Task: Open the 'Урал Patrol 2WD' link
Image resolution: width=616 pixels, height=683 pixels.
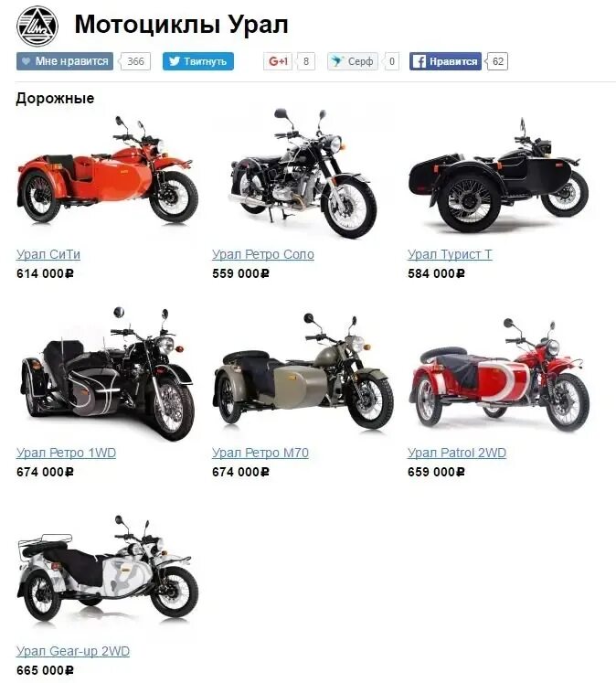Action: click(457, 453)
